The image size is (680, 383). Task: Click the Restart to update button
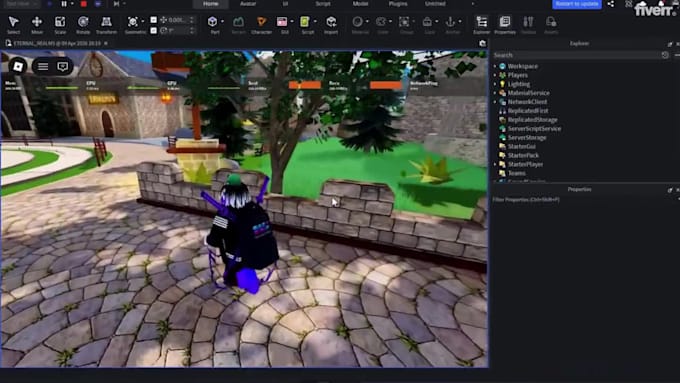[x=577, y=4]
